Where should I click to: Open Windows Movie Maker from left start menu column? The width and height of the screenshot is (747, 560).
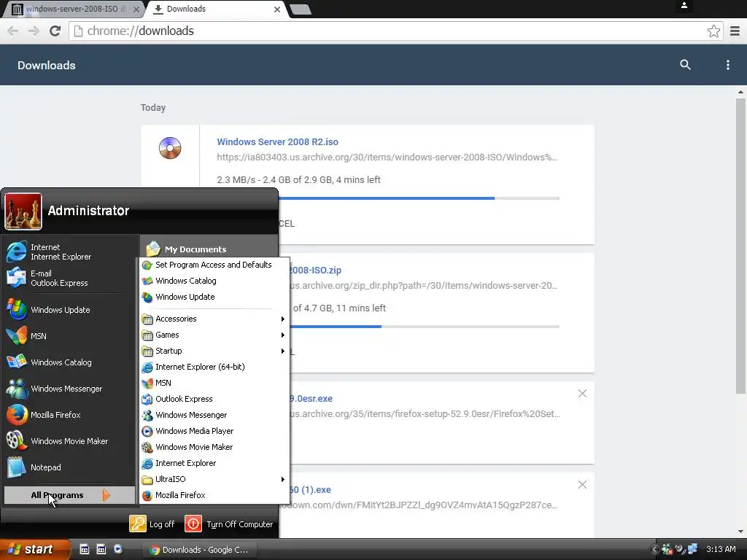click(70, 441)
